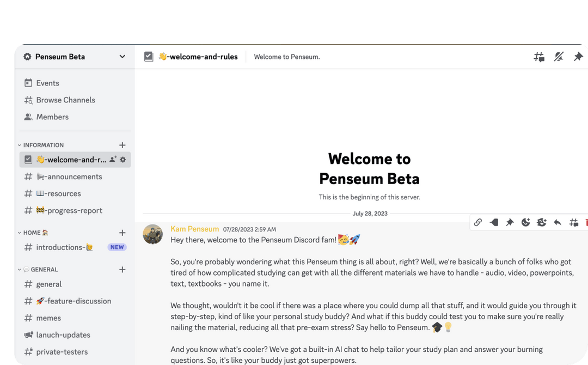Click Kam Penseum's avatar thumbnail

[153, 234]
